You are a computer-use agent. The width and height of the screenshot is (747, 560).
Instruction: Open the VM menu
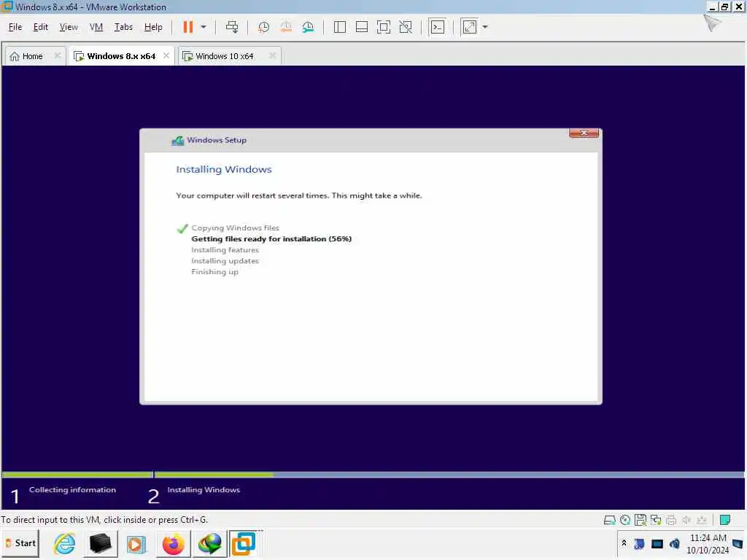pyautogui.click(x=96, y=27)
